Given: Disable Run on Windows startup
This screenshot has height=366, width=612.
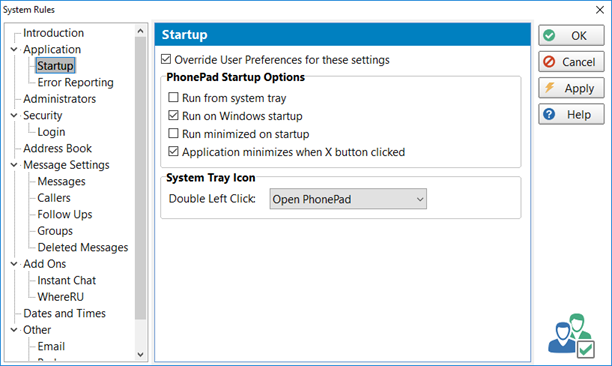Looking at the screenshot, I should tap(173, 115).
